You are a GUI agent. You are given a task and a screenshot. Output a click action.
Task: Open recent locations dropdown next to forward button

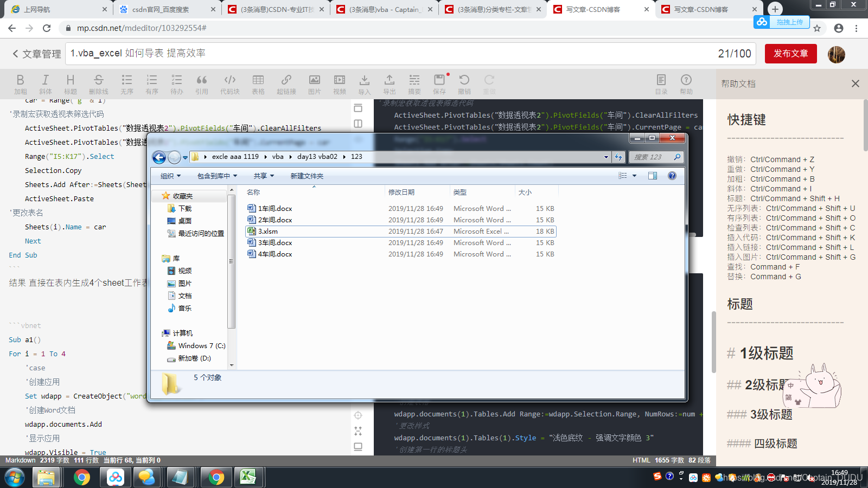click(x=185, y=157)
